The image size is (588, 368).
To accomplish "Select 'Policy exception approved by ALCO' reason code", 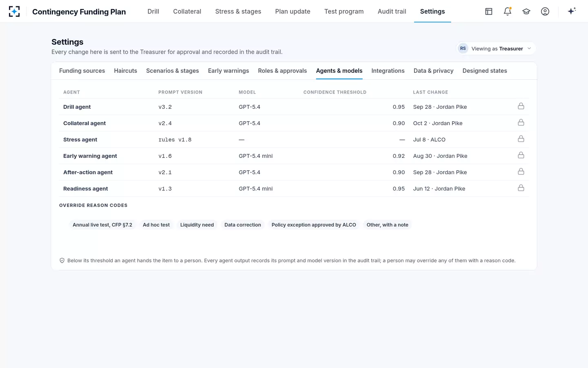I will [314, 225].
